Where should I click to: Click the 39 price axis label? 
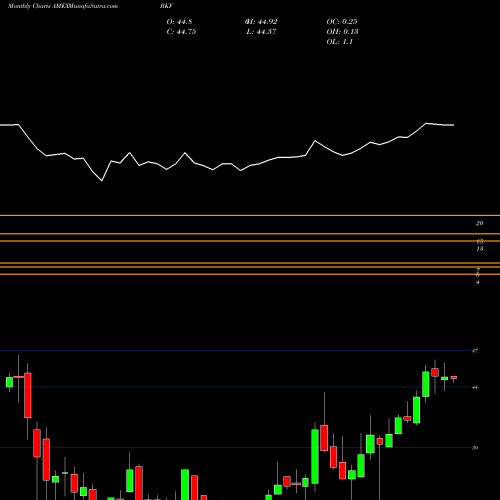tap(475, 448)
